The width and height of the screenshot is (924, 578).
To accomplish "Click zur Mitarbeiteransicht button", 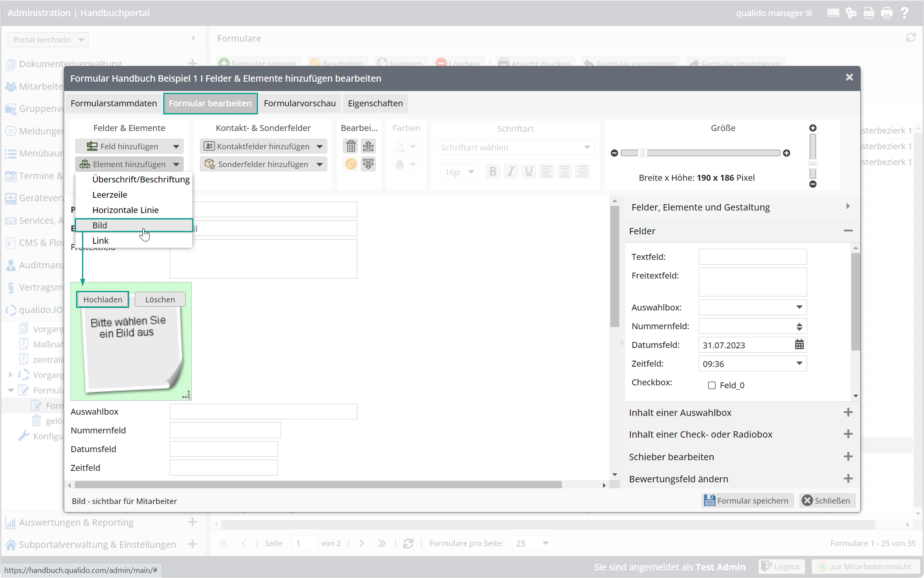I will point(865,567).
